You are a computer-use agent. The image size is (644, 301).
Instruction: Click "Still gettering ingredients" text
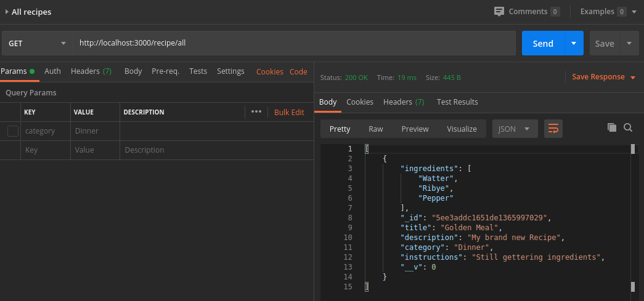[536, 257]
